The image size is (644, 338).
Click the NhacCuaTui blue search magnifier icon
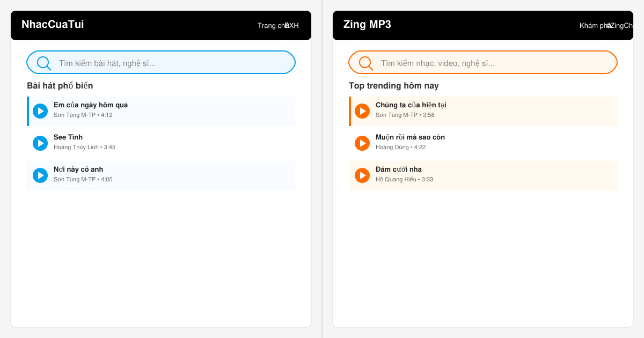[44, 63]
